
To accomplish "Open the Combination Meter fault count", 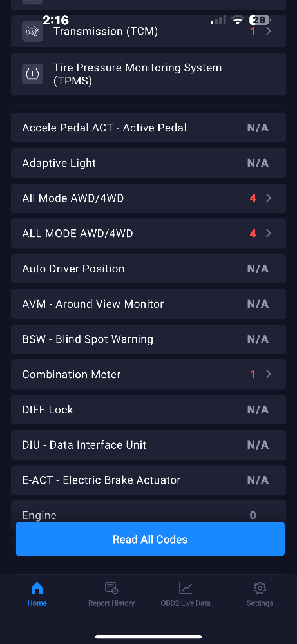I will point(253,374).
